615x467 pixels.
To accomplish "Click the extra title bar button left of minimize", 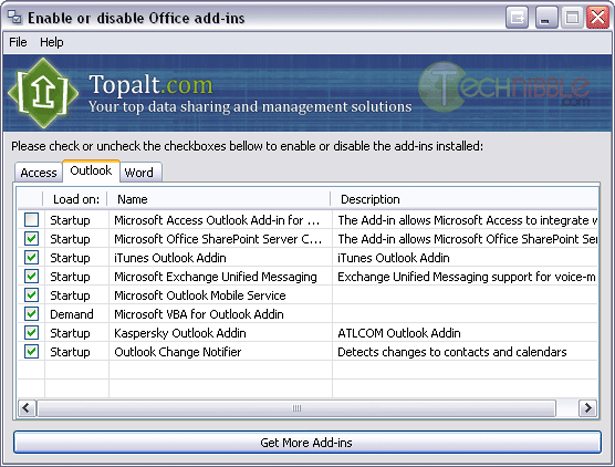I will (x=517, y=17).
